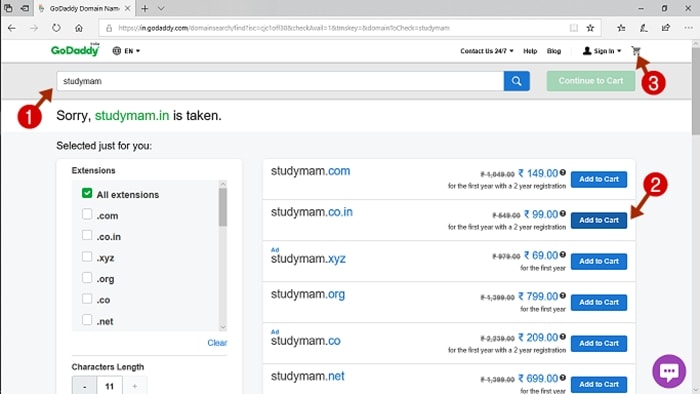Click the domain search field 'studymam'
This screenshot has width=700, height=394.
pos(280,81)
